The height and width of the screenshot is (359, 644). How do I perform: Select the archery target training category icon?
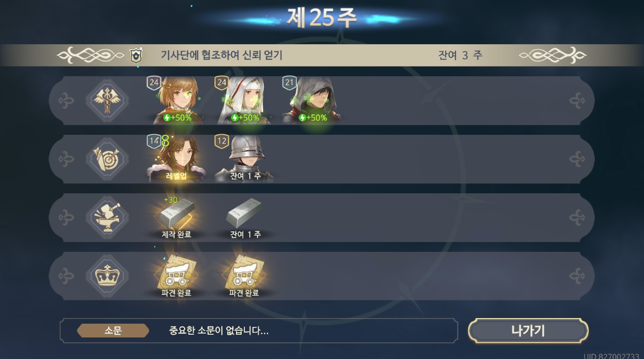click(x=107, y=159)
